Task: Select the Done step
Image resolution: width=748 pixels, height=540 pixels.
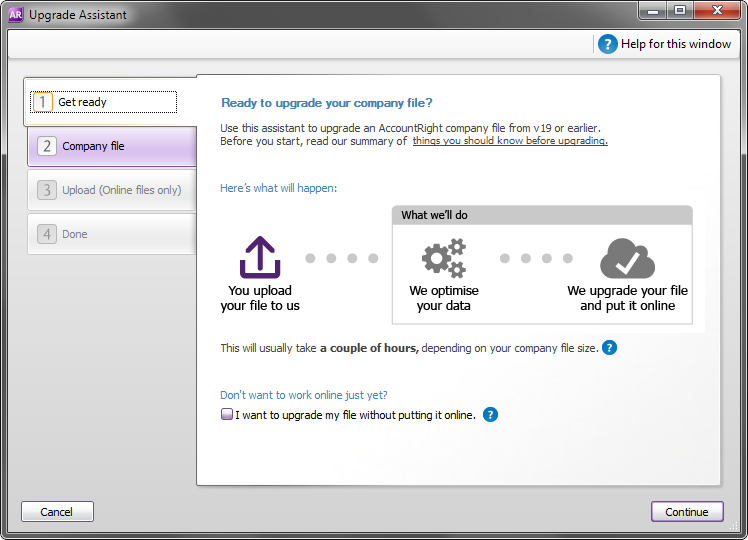Action: [112, 234]
